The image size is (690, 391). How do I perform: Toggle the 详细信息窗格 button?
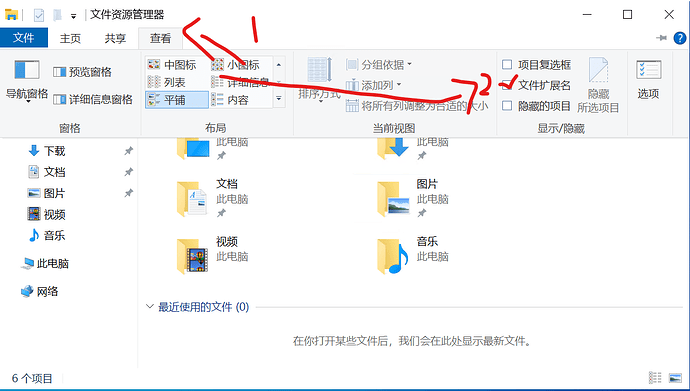pos(93,99)
